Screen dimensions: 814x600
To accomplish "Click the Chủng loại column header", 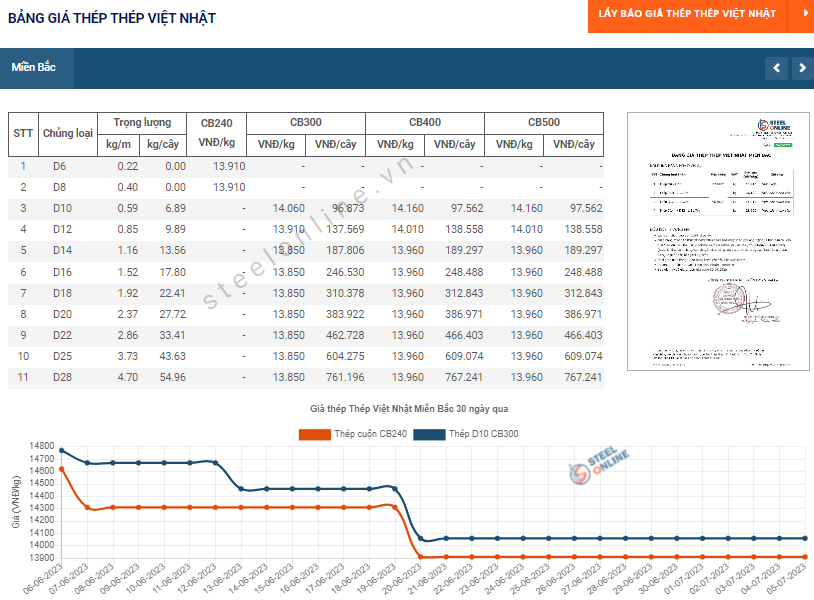I will click(67, 133).
